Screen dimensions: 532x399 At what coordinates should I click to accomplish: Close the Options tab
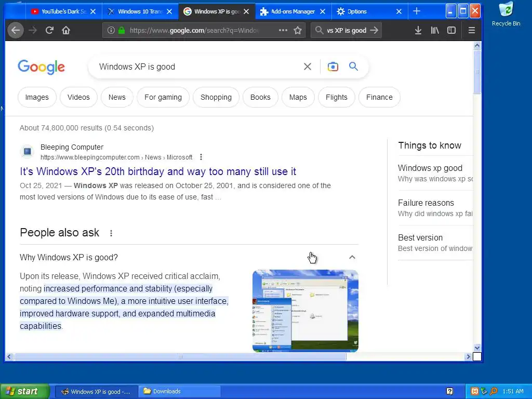tap(399, 11)
